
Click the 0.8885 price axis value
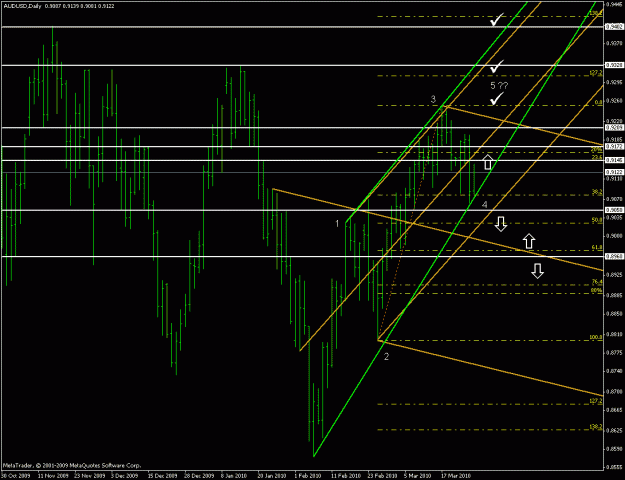[x=613, y=295]
